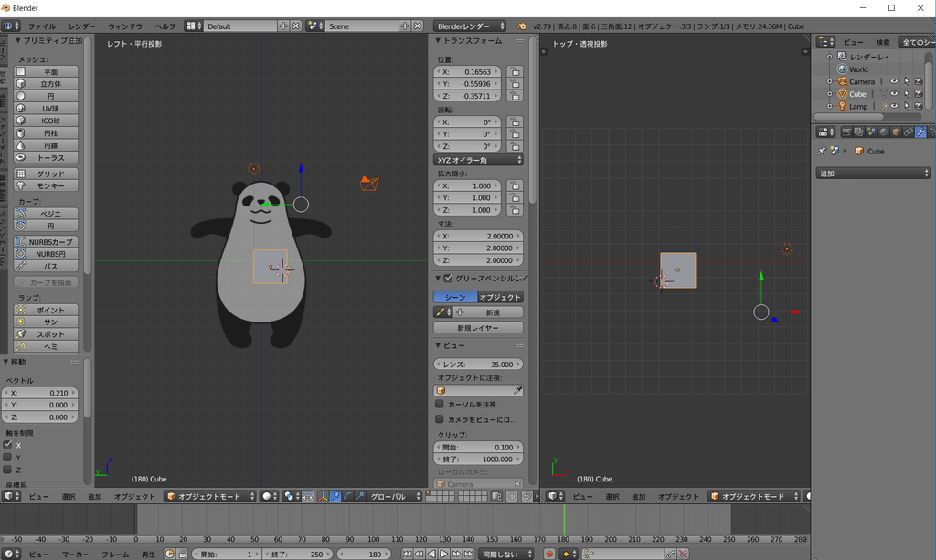The image size is (936, 560).
Task: Toggle Lamp visibility eye in the outliner
Action: 894,106
